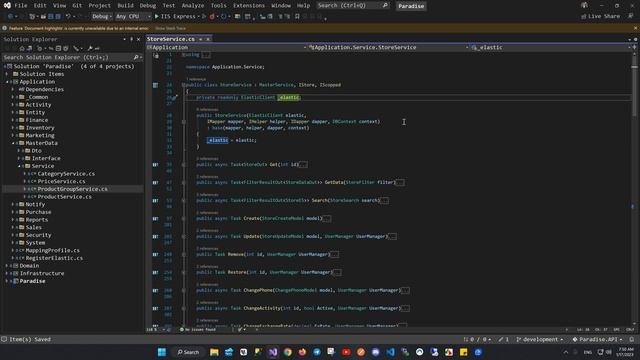Click the 0 / 0 unpushed commits indicator
Image resolution: width=640 pixels, height=360 pixels.
pyautogui.click(x=477, y=339)
